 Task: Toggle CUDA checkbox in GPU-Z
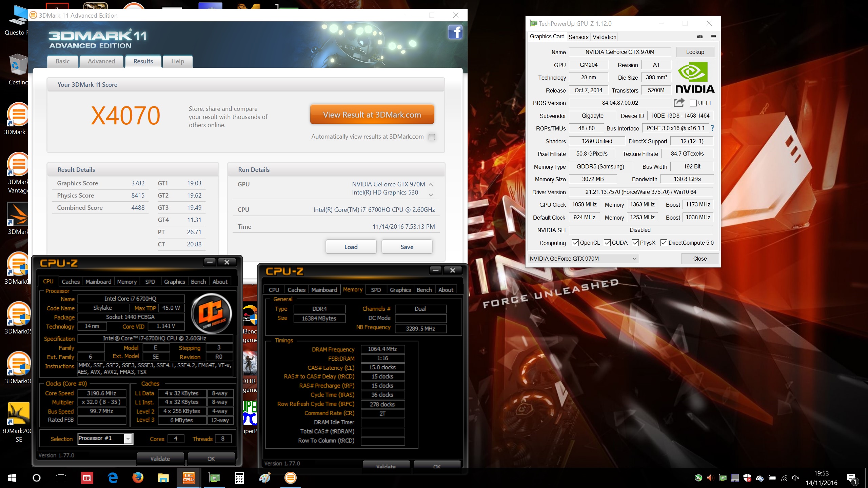pos(607,243)
